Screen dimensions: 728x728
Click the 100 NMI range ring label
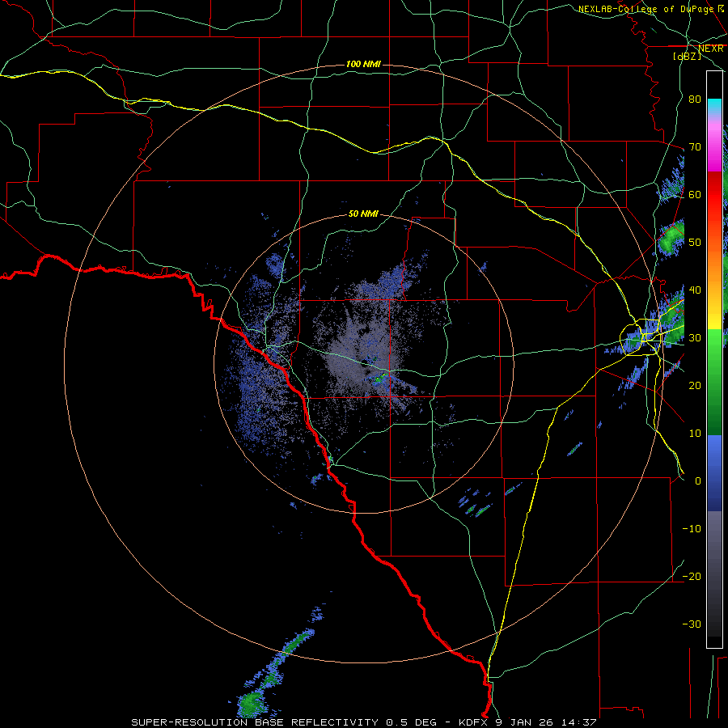click(363, 64)
